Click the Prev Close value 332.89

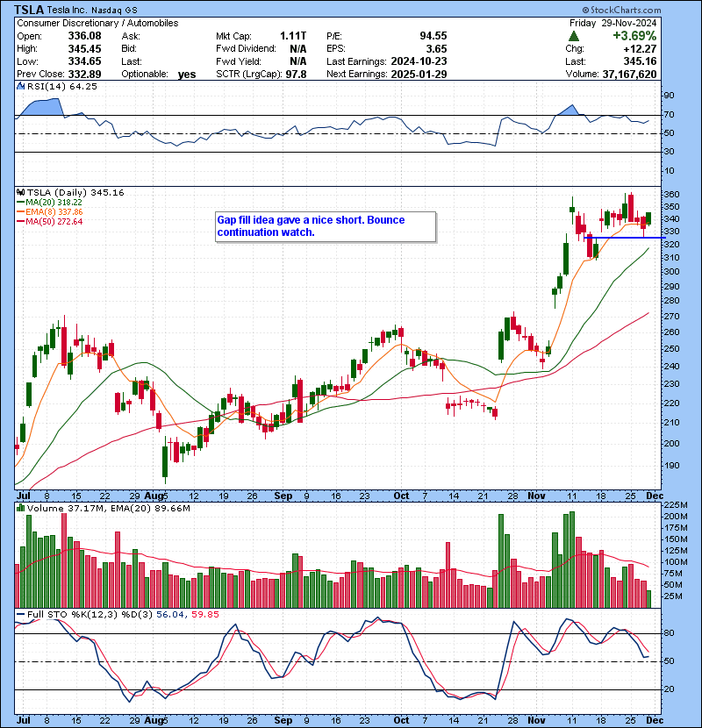(x=84, y=75)
